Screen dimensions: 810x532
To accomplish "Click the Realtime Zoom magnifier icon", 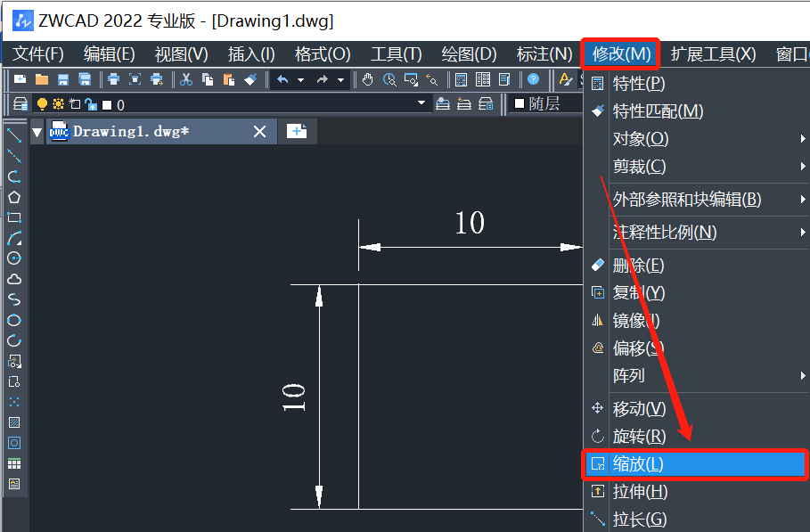I will [x=389, y=79].
